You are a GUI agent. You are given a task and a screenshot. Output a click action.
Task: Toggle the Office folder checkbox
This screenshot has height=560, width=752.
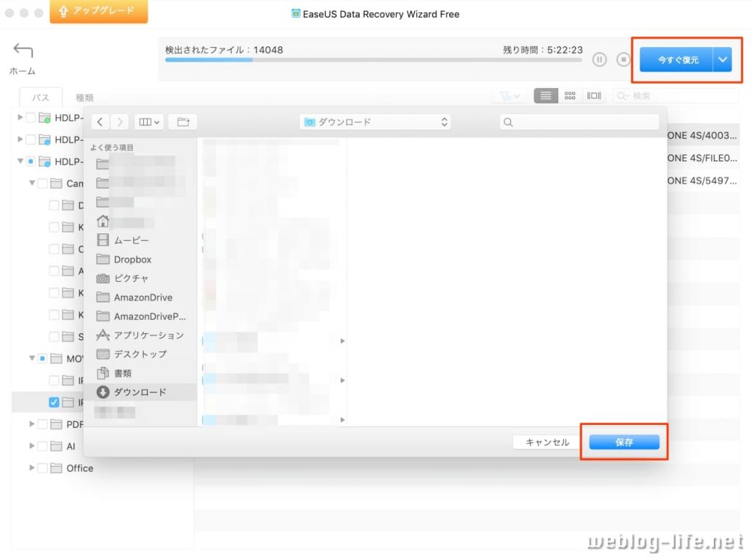[42, 468]
